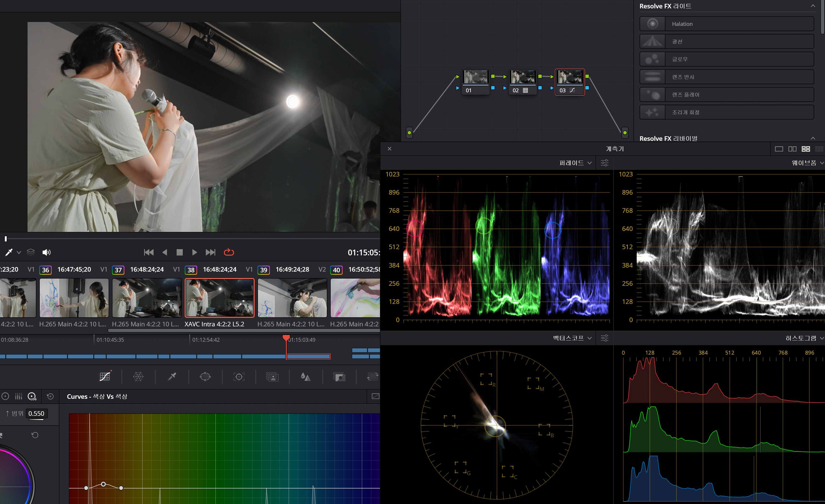Collapse the Resolve FX 라이트 section

tap(813, 6)
